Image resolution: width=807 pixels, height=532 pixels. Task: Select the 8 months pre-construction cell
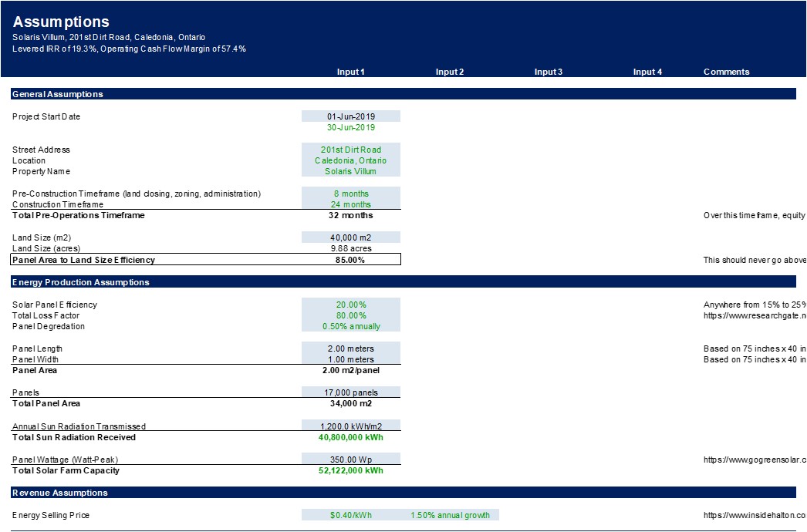[x=351, y=194]
